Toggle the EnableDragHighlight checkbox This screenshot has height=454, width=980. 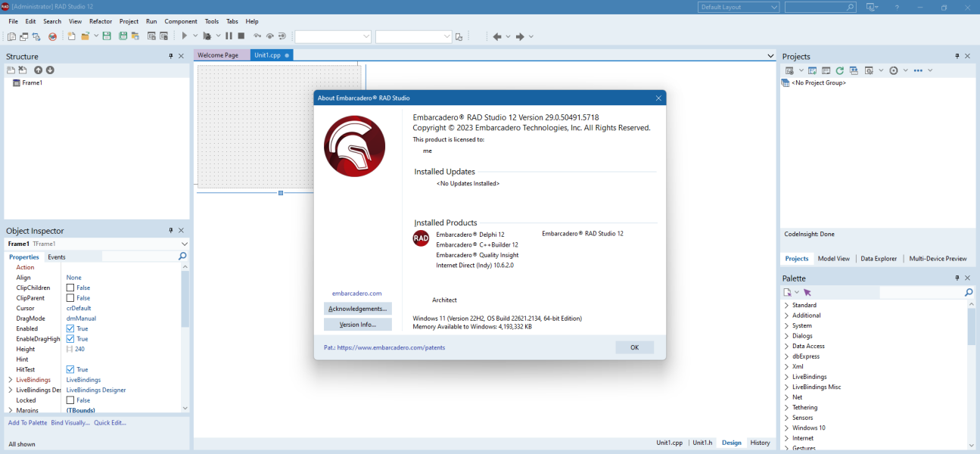pos(70,339)
